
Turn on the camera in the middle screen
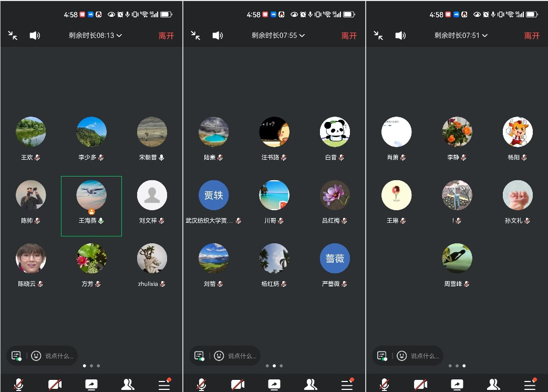[238, 385]
